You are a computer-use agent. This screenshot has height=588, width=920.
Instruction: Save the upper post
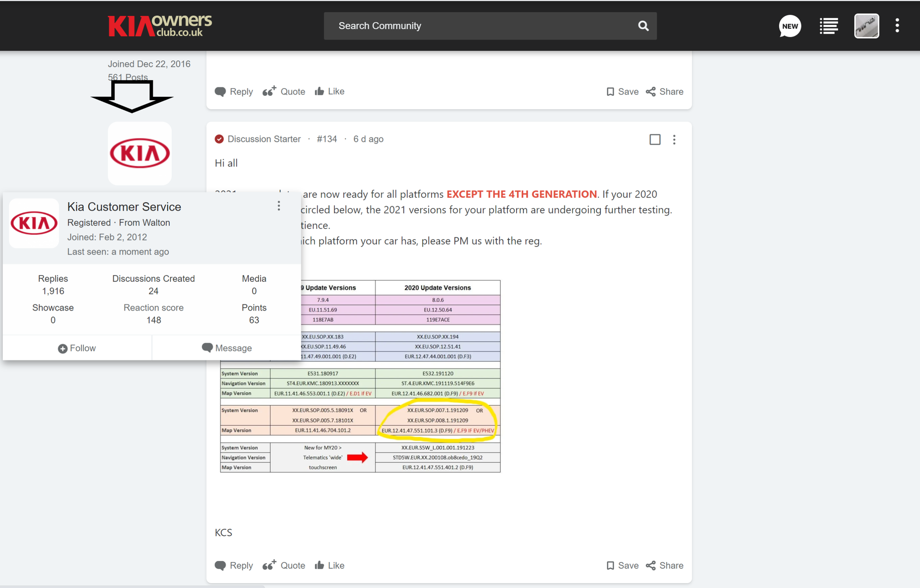pos(622,92)
